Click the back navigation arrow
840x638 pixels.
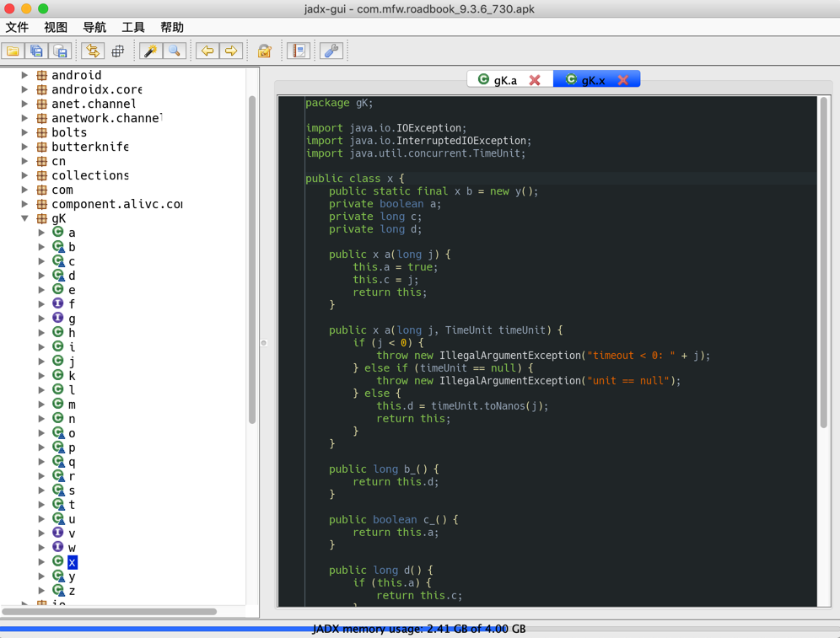tap(207, 51)
